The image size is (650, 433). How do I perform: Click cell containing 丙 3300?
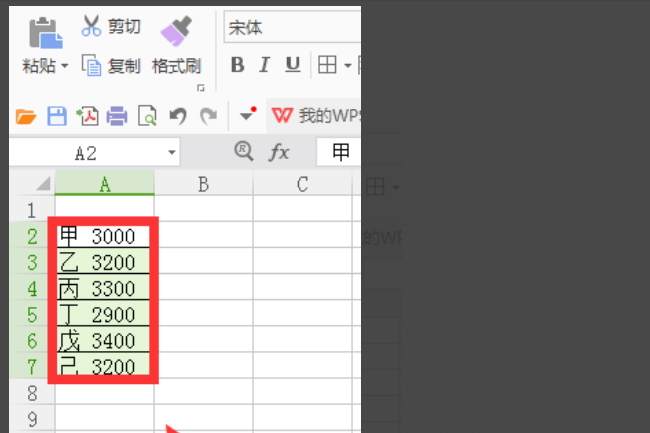(103, 288)
